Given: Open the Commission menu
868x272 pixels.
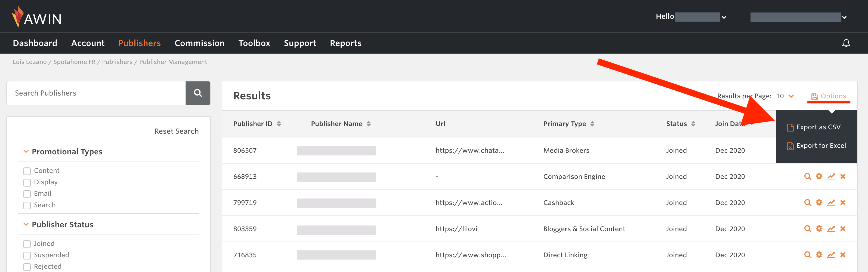Looking at the screenshot, I should 199,43.
